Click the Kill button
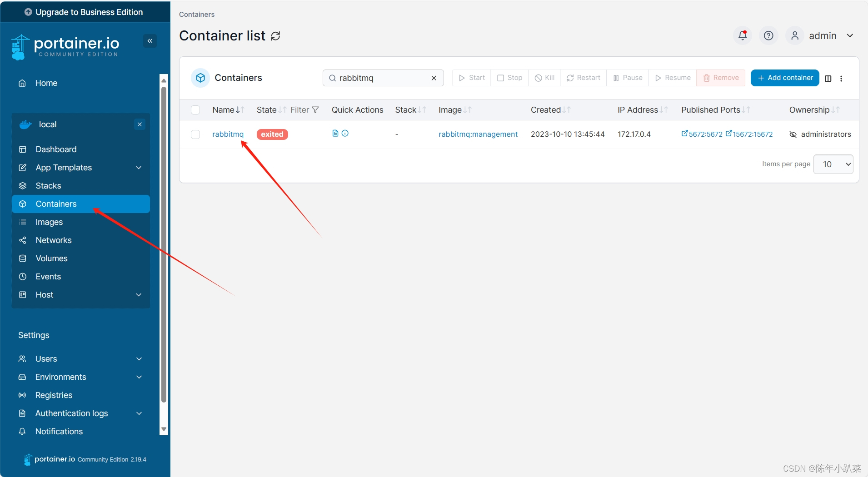The width and height of the screenshot is (868, 477). click(x=544, y=78)
